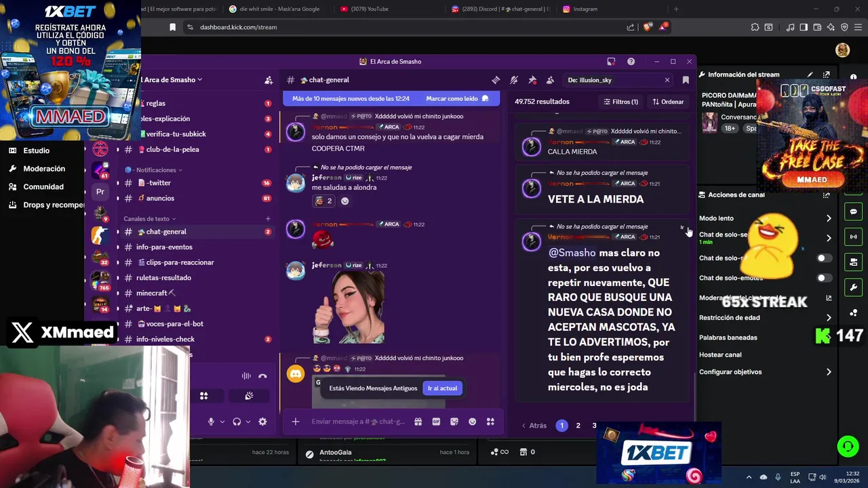The width and height of the screenshot is (868, 488).
Task: Show member list icon in Discord header
Action: tap(550, 80)
